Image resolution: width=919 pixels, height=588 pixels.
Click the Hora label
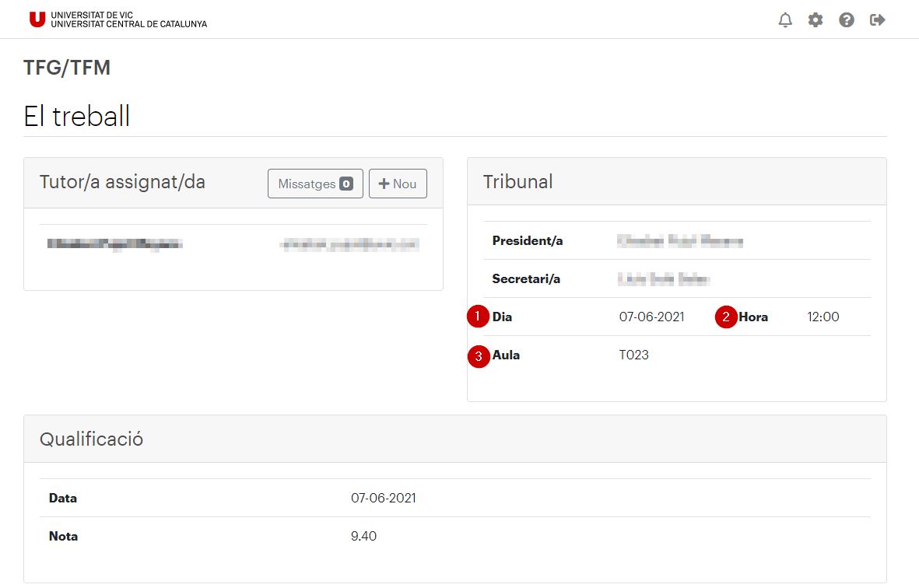(753, 317)
